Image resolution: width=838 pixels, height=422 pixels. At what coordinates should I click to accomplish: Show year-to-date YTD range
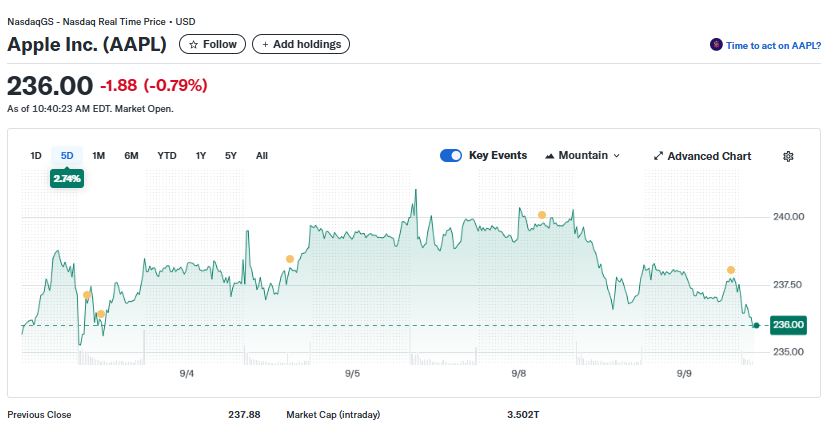[167, 155]
